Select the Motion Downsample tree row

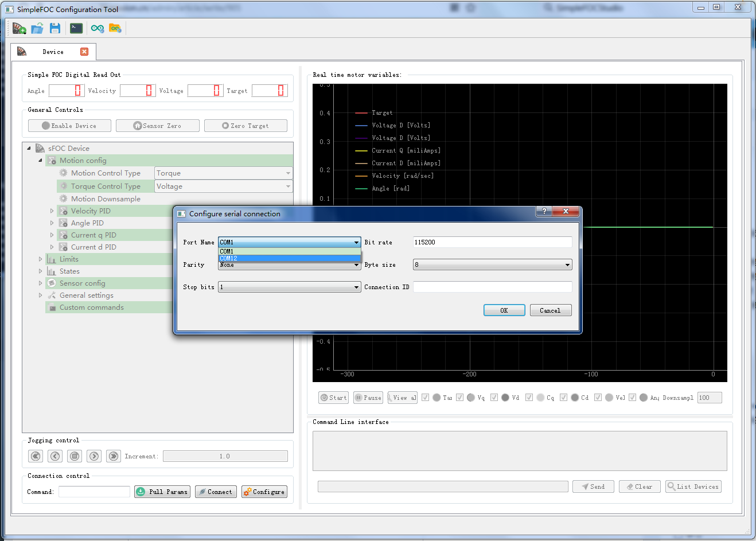pos(106,199)
